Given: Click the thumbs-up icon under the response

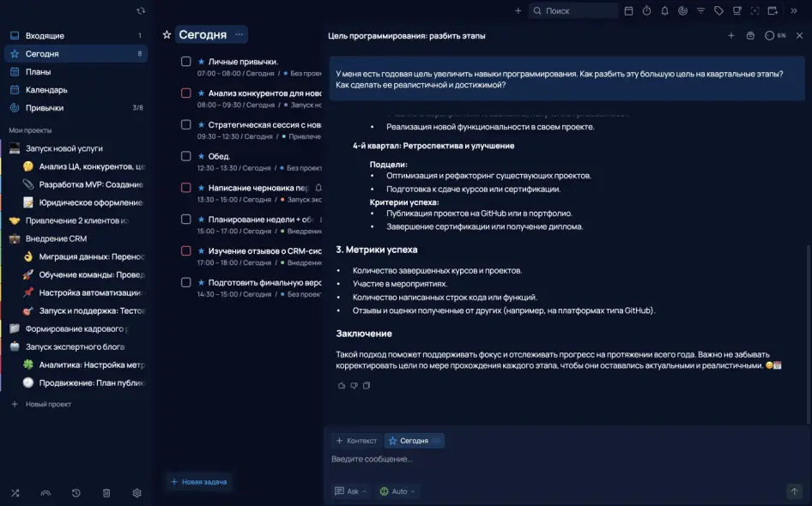Looking at the screenshot, I should [x=342, y=386].
